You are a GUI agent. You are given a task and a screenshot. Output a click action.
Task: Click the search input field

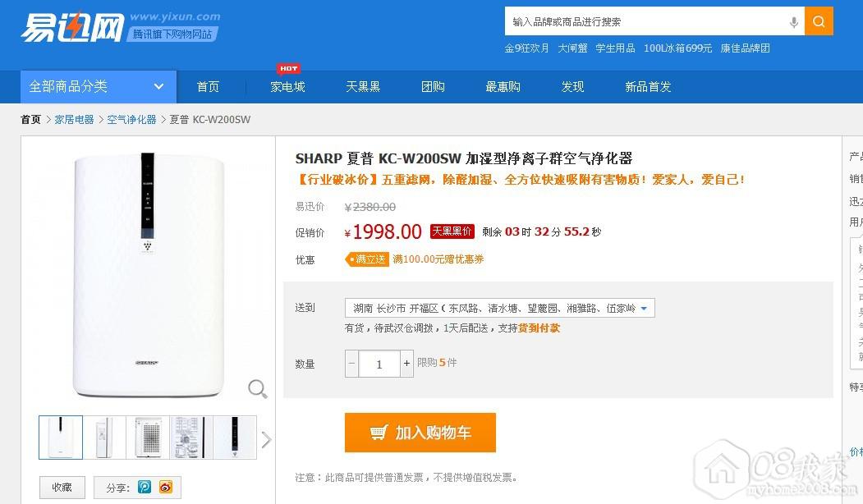pos(645,22)
